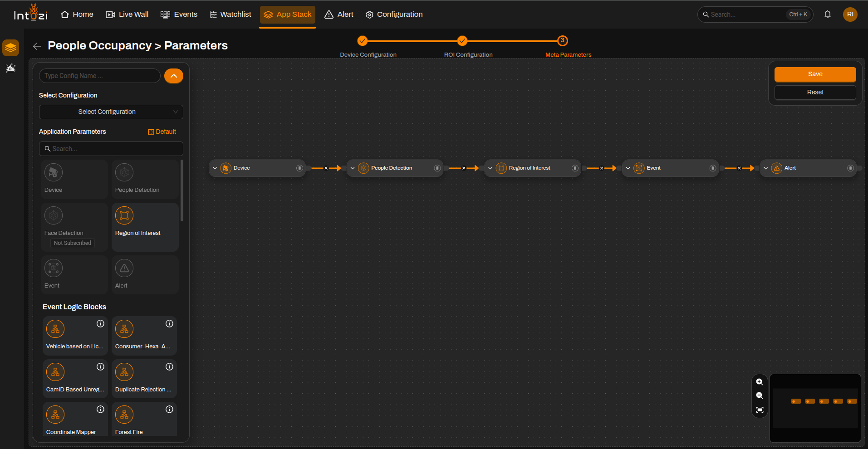The image size is (868, 449).
Task: Click the zoom out magnifier icon
Action: (x=760, y=395)
